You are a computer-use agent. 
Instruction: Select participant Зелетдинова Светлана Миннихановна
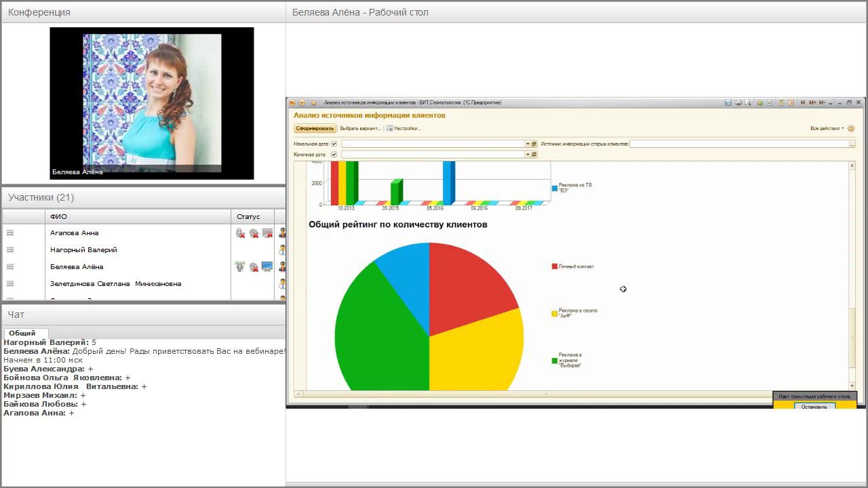pos(115,284)
